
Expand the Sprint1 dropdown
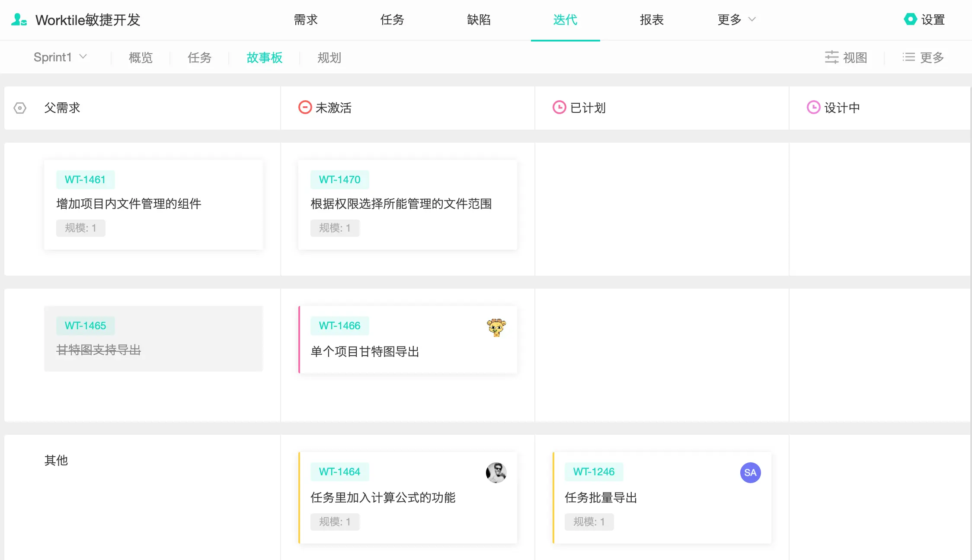click(61, 57)
